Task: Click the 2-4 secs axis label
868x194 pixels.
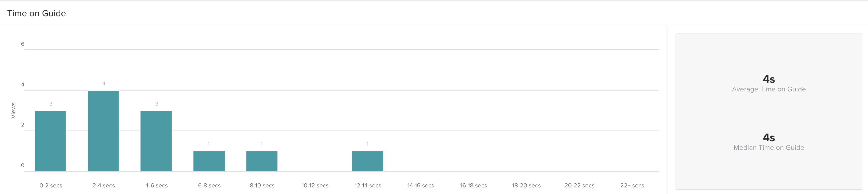Action: tap(104, 186)
